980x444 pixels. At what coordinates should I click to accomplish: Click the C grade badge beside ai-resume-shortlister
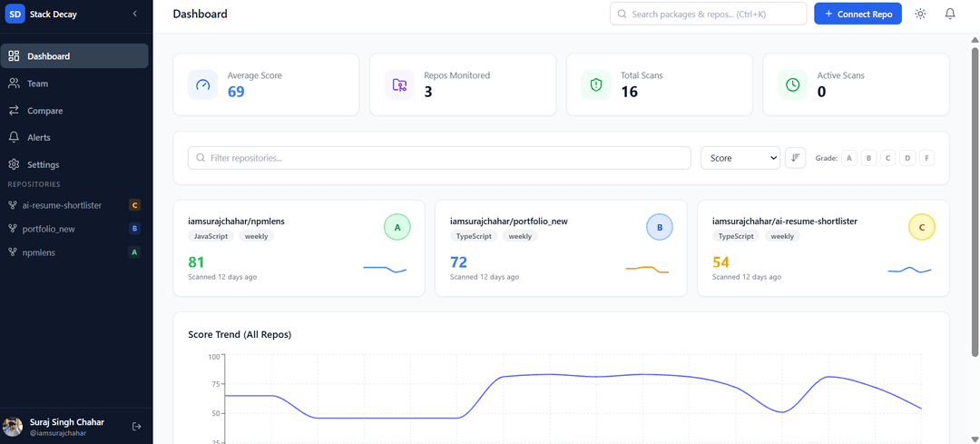133,205
